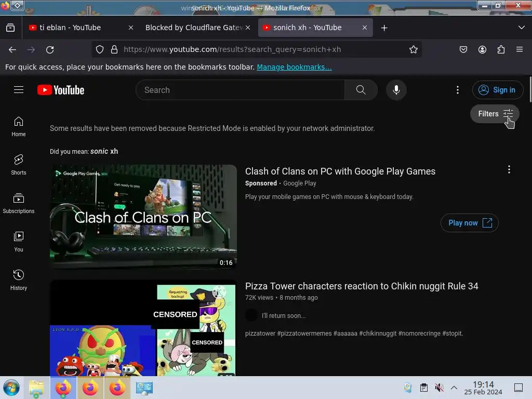Viewport: 532px width, 399px height.
Task: Open the I'll return soon... channel
Action: click(283, 315)
